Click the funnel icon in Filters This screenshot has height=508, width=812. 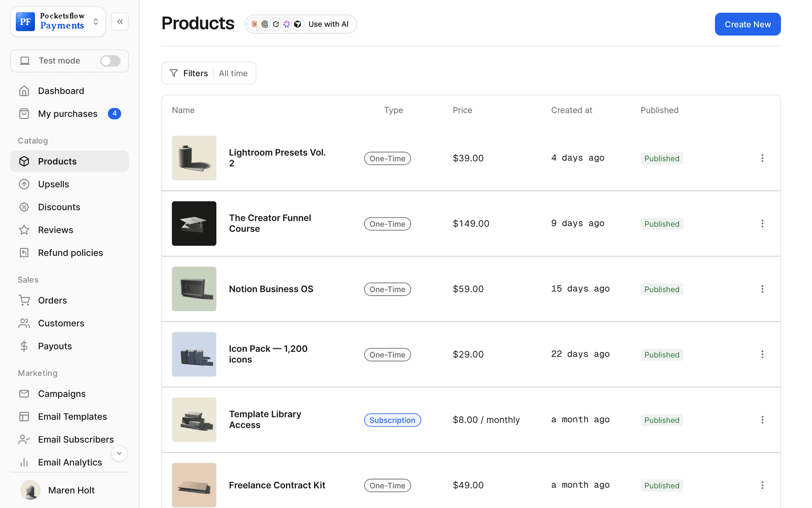(174, 73)
